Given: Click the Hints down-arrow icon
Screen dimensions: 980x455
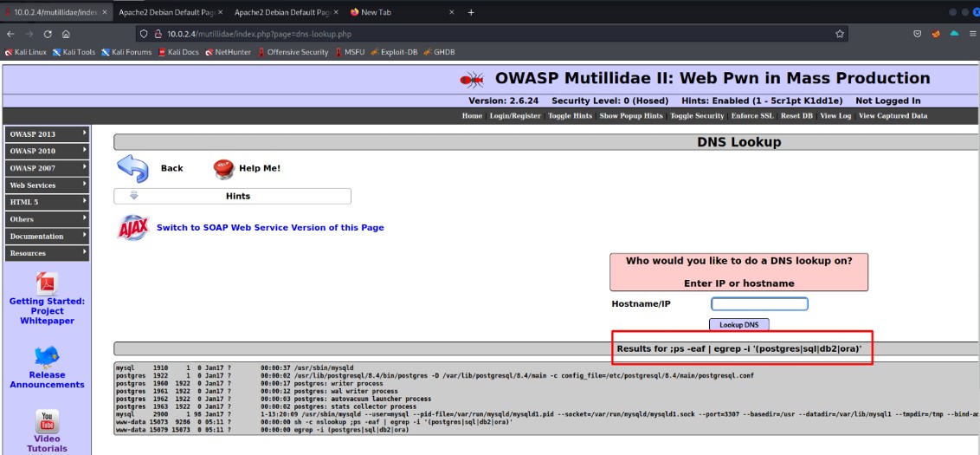Looking at the screenshot, I should click(133, 195).
